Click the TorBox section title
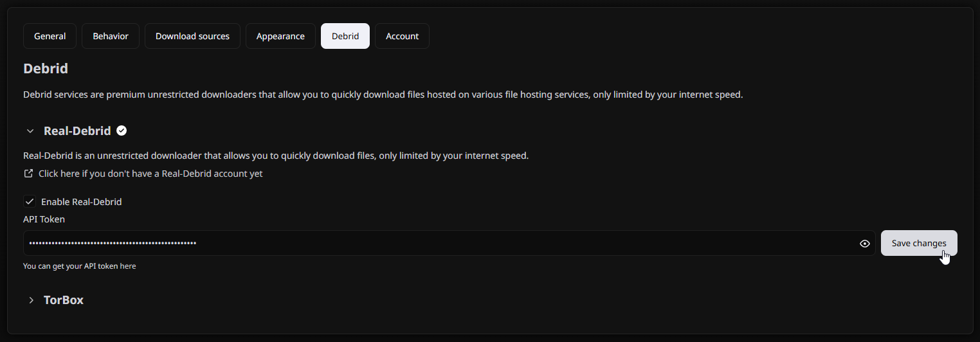Screen dimensions: 980x342 tap(64, 300)
